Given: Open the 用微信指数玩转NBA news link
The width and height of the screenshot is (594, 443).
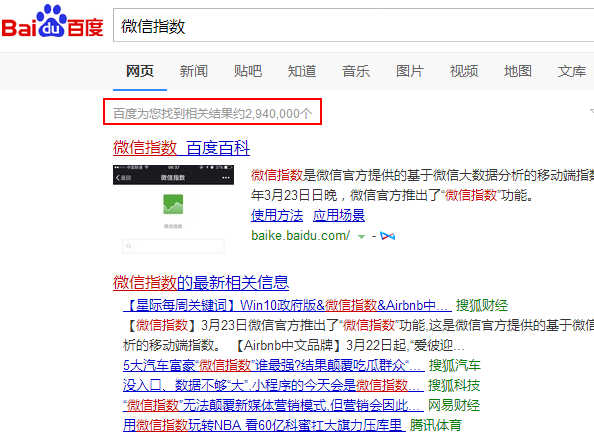Looking at the screenshot, I should click(x=264, y=425).
